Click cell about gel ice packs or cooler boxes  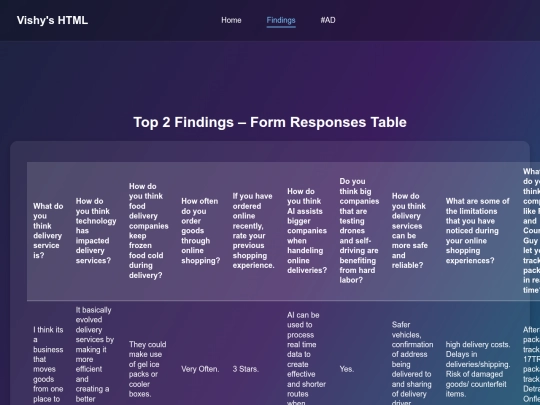[x=149, y=369]
